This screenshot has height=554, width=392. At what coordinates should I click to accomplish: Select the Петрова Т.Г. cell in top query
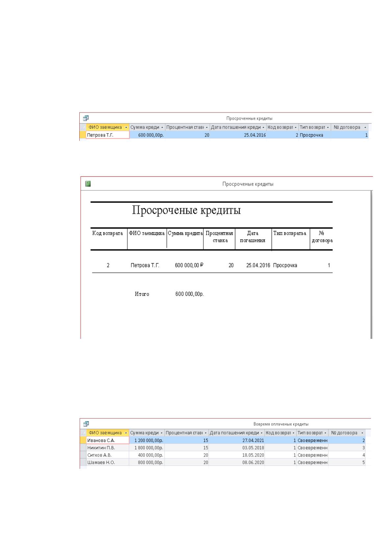coord(108,135)
